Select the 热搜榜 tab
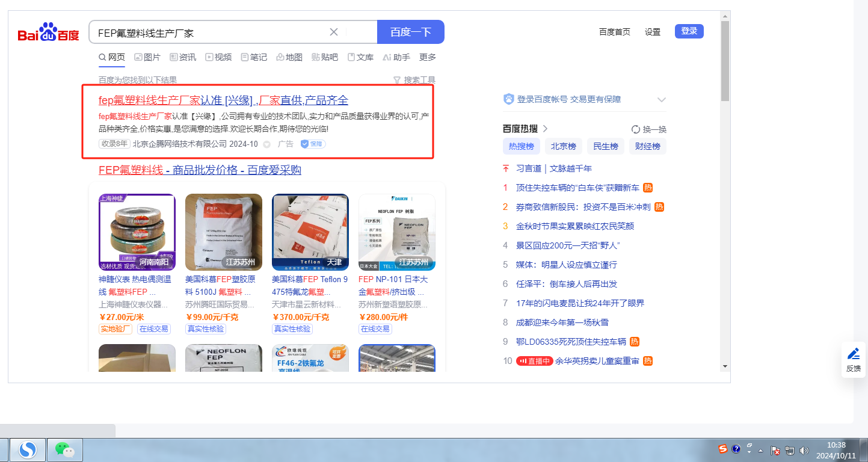 522,146
